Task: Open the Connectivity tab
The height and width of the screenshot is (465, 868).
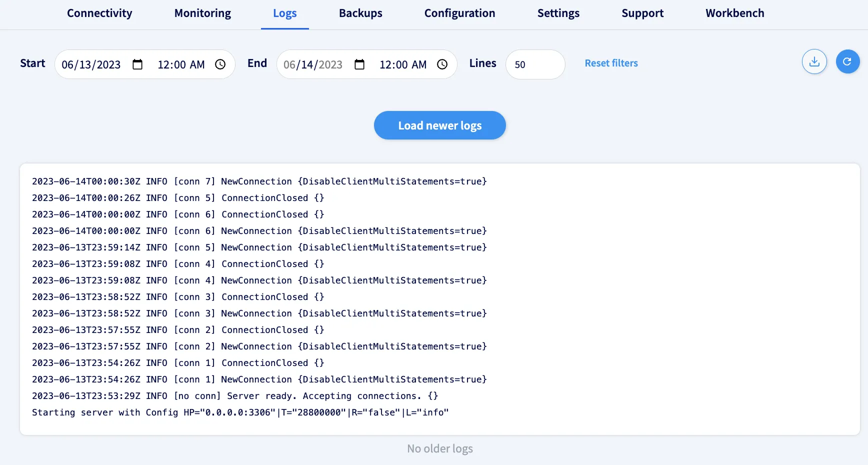Action: pos(99,13)
